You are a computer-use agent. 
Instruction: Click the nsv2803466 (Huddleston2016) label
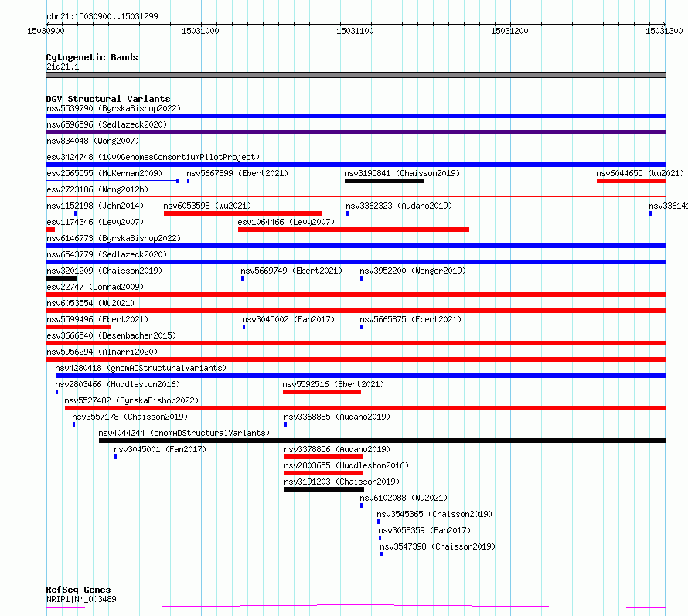118,384
